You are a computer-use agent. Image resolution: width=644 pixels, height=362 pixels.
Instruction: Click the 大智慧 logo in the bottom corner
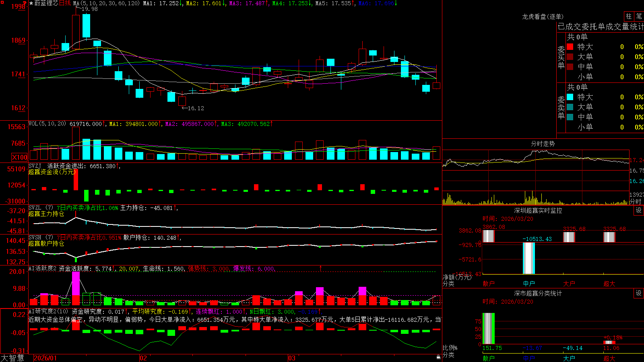pyautogui.click(x=12, y=358)
